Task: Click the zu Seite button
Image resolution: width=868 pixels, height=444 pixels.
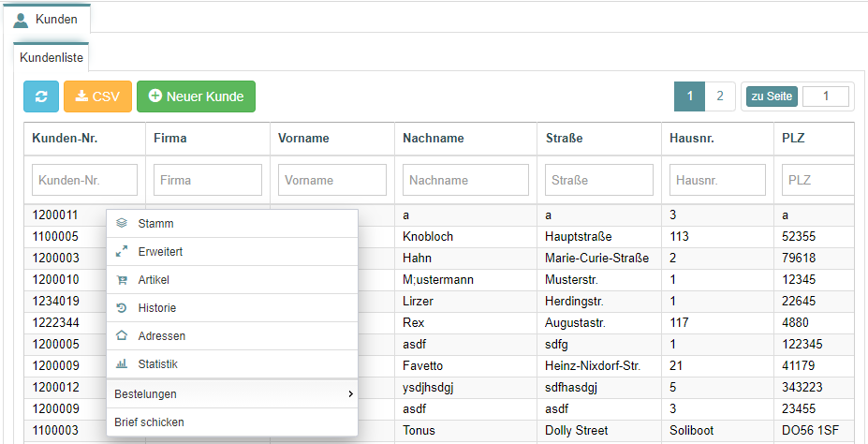Action: click(772, 96)
